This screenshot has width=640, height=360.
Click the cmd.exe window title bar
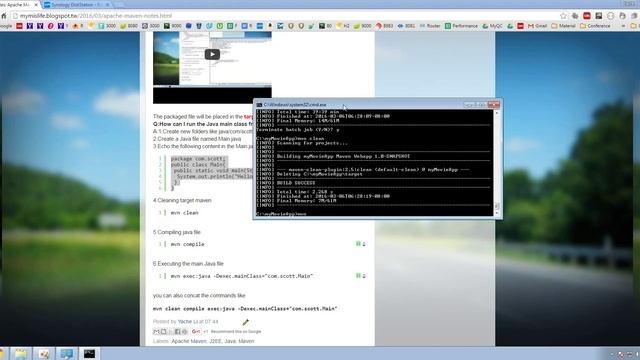tap(359, 104)
